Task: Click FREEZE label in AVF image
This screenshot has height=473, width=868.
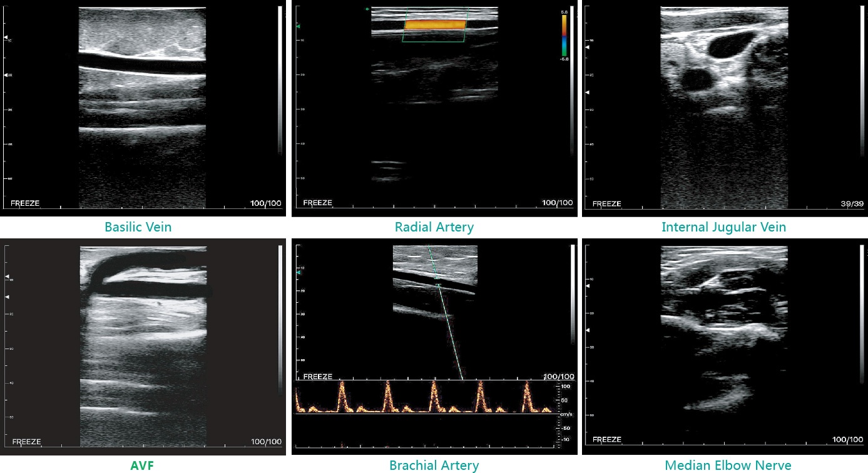Action: tap(26, 442)
